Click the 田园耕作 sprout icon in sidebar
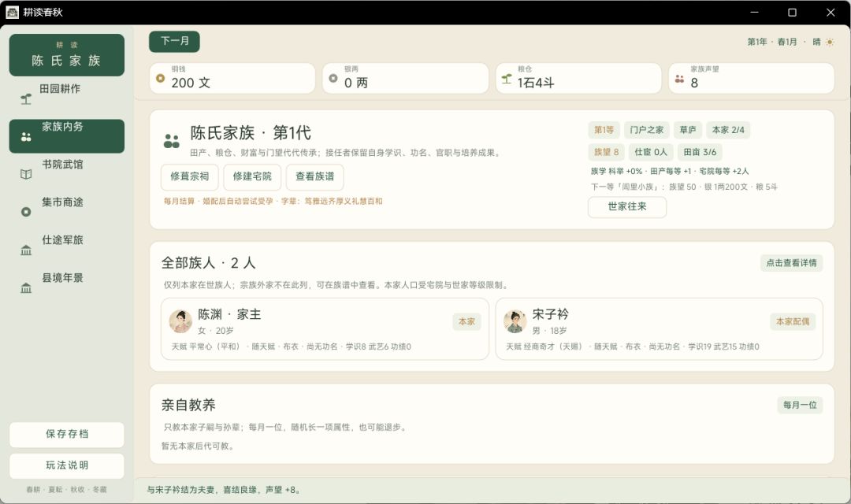851x504 pixels. pyautogui.click(x=26, y=98)
